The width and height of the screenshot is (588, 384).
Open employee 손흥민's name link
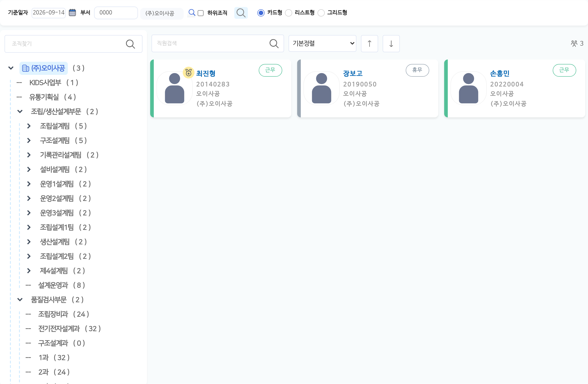click(500, 73)
